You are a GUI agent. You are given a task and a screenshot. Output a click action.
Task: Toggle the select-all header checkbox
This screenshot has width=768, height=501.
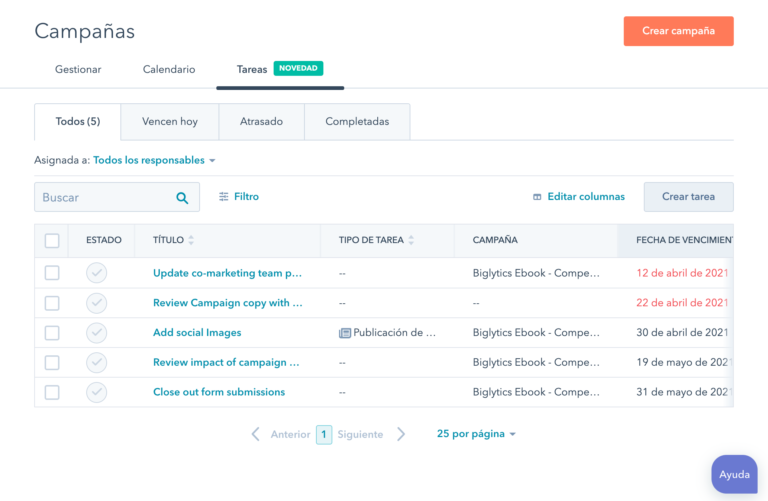[52, 240]
